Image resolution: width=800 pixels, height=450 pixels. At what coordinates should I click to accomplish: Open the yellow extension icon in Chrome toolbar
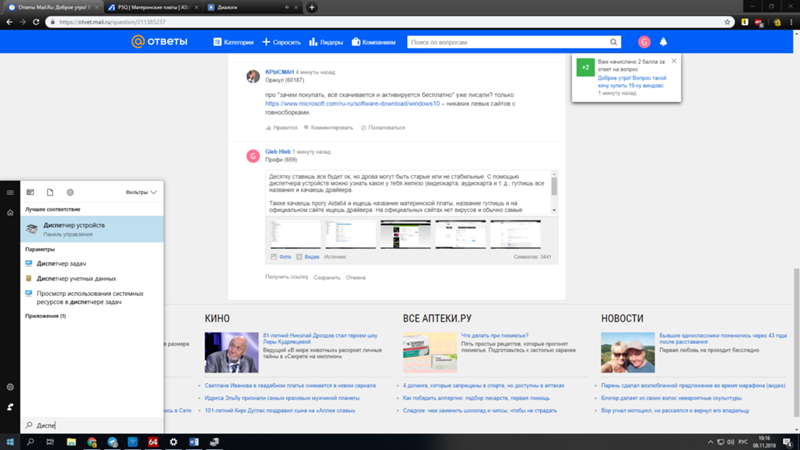[x=745, y=22]
